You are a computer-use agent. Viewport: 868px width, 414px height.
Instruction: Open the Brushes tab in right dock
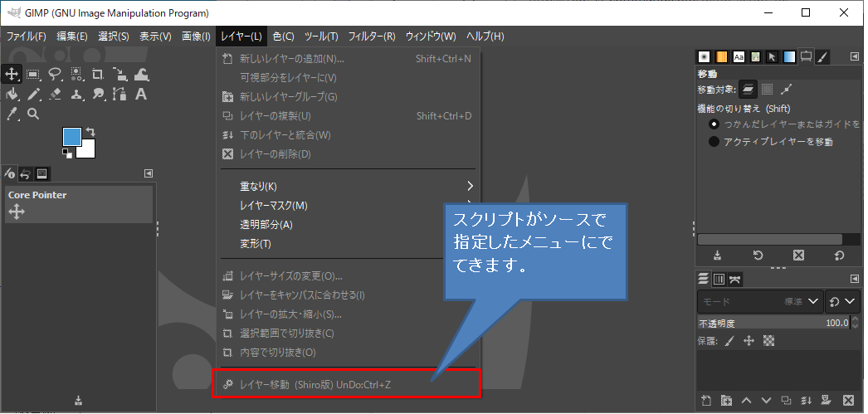705,56
